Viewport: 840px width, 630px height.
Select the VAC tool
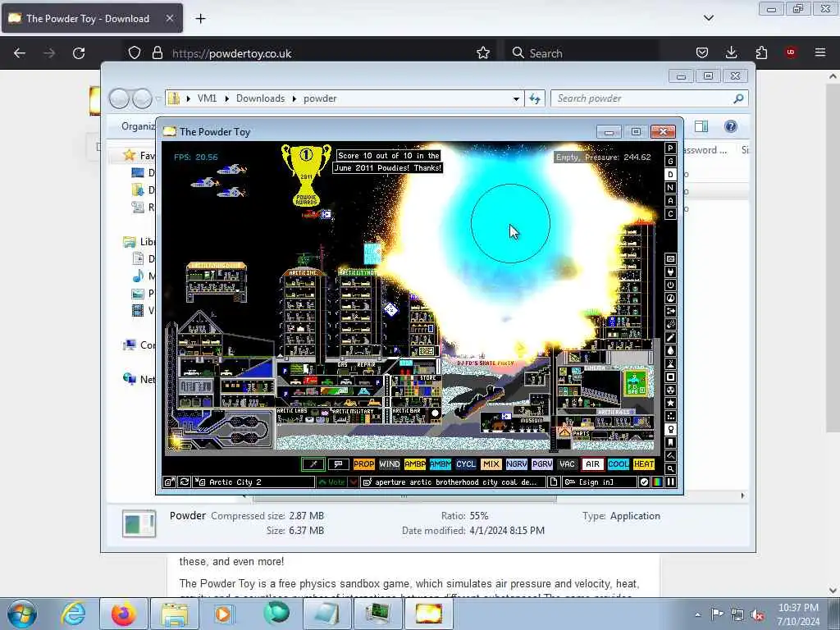(567, 464)
